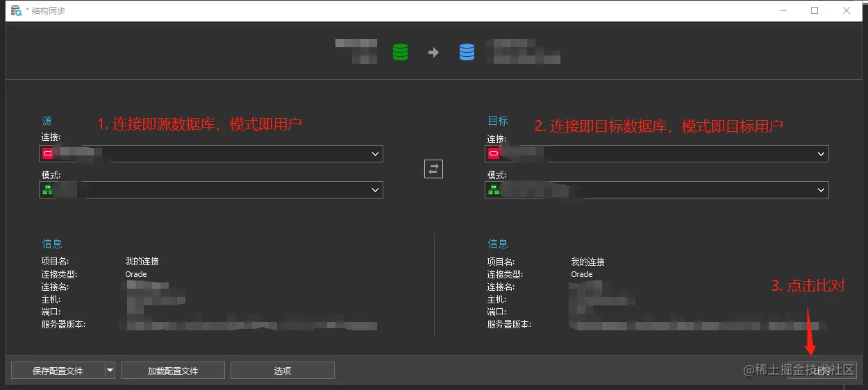
Task: Open the source 模式 dropdown
Action: pos(376,189)
